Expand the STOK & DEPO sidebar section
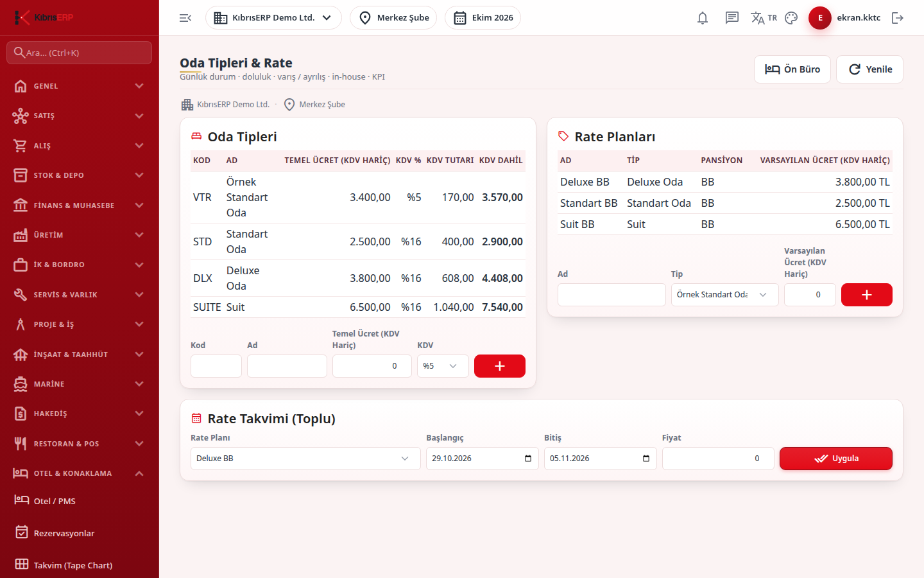This screenshot has height=578, width=924. click(80, 175)
